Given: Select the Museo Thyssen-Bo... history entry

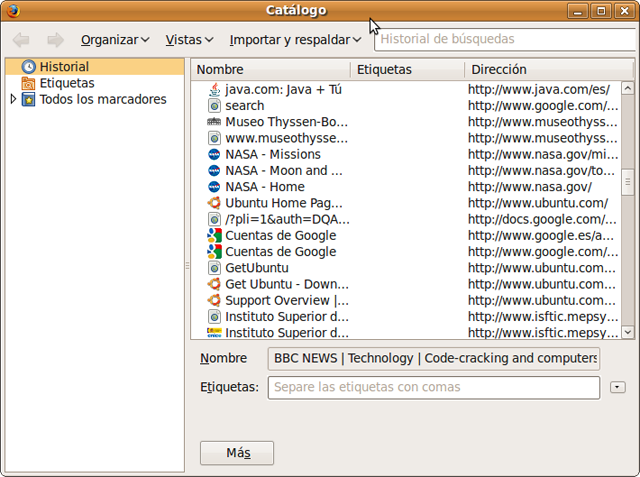Looking at the screenshot, I should 286,122.
